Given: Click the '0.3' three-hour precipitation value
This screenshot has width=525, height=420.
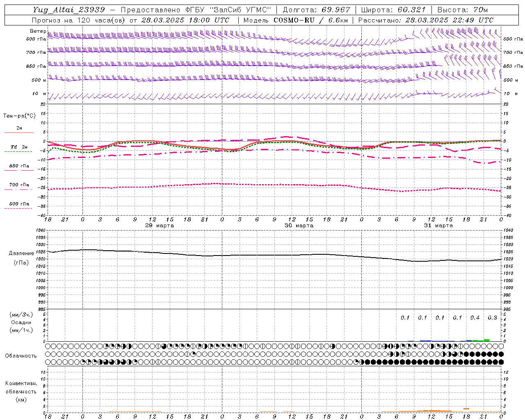Looking at the screenshot, I should (x=492, y=317).
